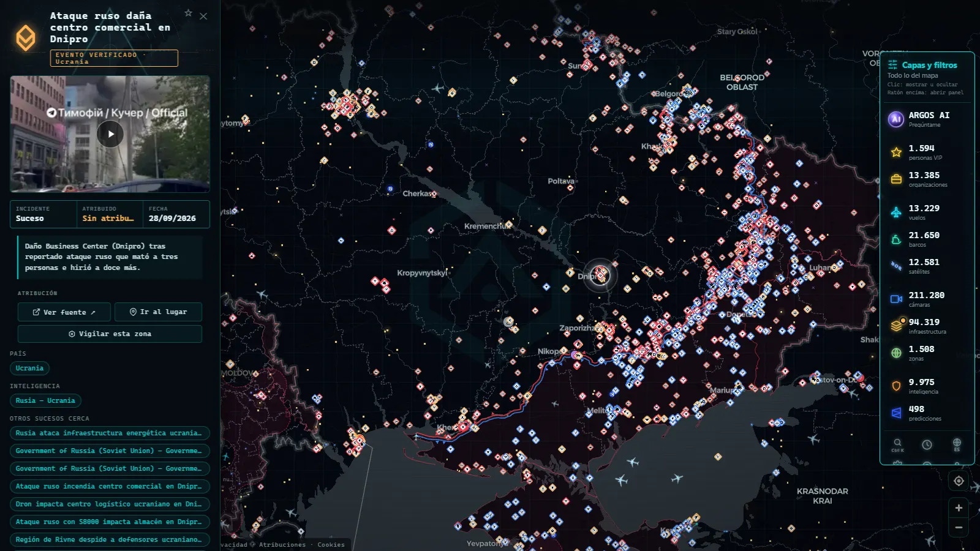Click the Cookies footer link
Image resolution: width=980 pixels, height=551 pixels.
pos(331,544)
